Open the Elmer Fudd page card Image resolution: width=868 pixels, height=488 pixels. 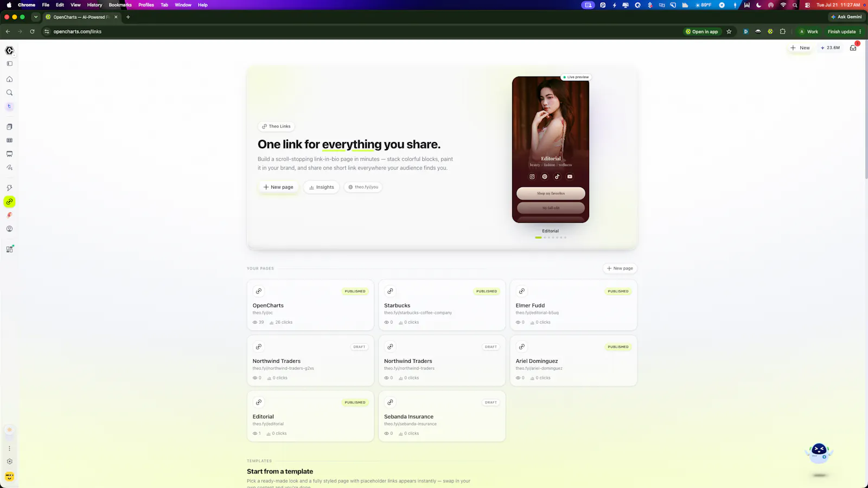click(x=573, y=305)
